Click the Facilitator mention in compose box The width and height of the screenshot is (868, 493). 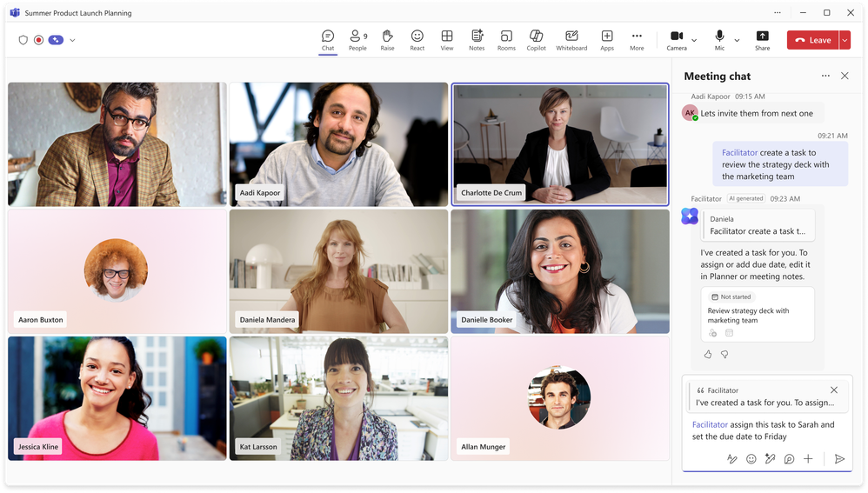pyautogui.click(x=710, y=425)
